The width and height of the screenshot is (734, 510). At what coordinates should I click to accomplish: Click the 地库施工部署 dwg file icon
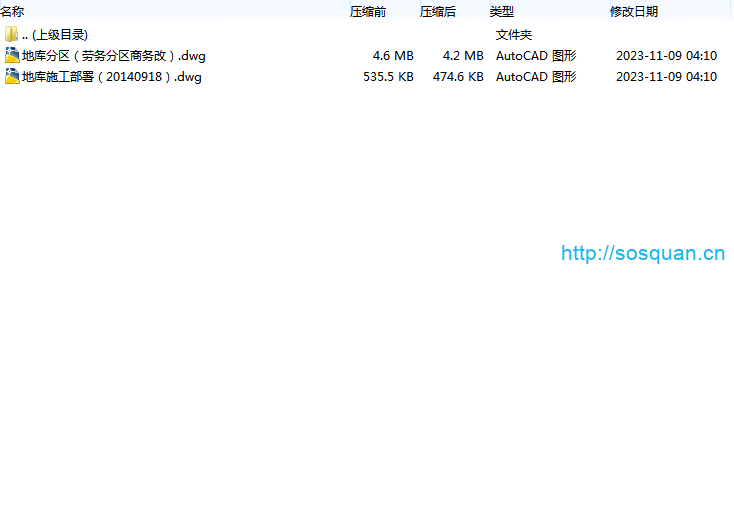tap(11, 77)
